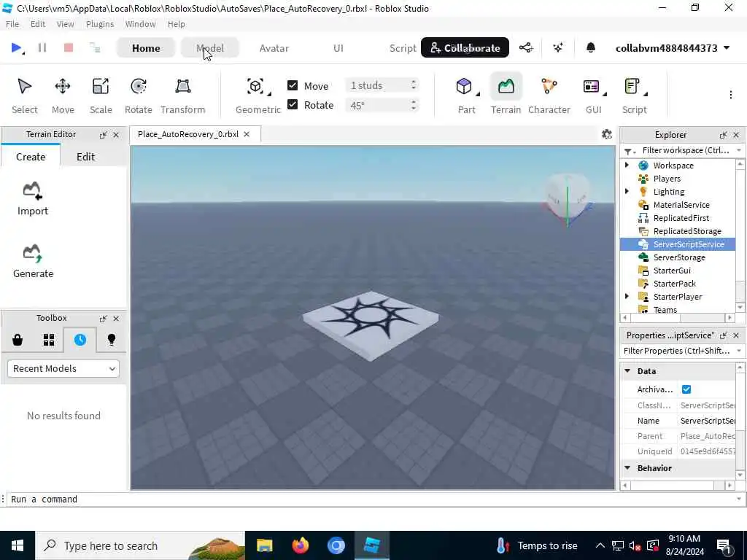Choose the Move tool
This screenshot has width=747, height=560.
click(63, 96)
